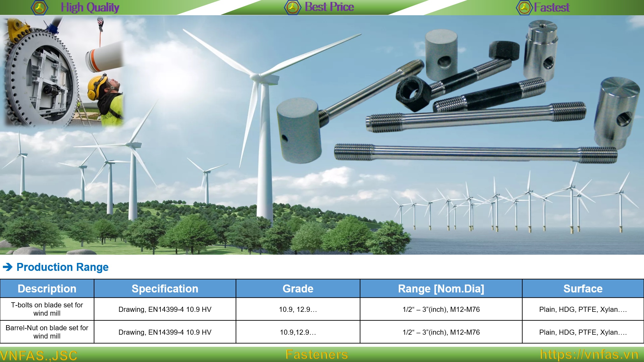Select the Specification header tab
Image resolution: width=644 pixels, height=362 pixels.
click(165, 289)
